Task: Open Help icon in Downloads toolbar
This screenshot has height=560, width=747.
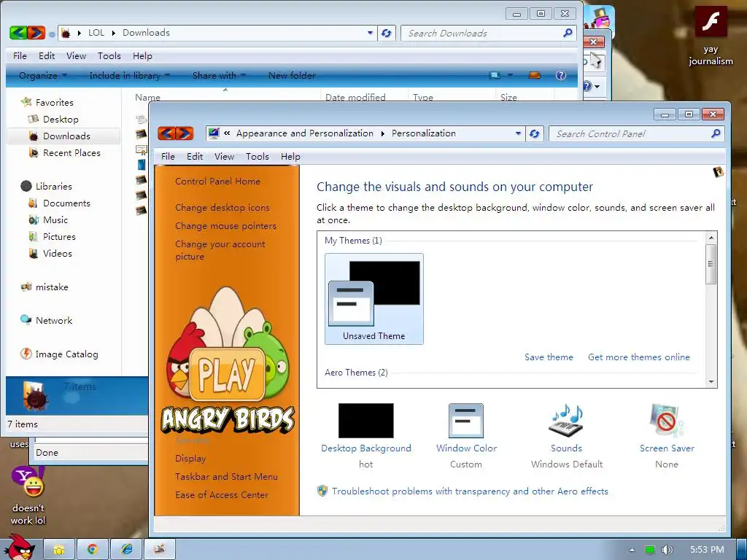Action: pyautogui.click(x=561, y=75)
